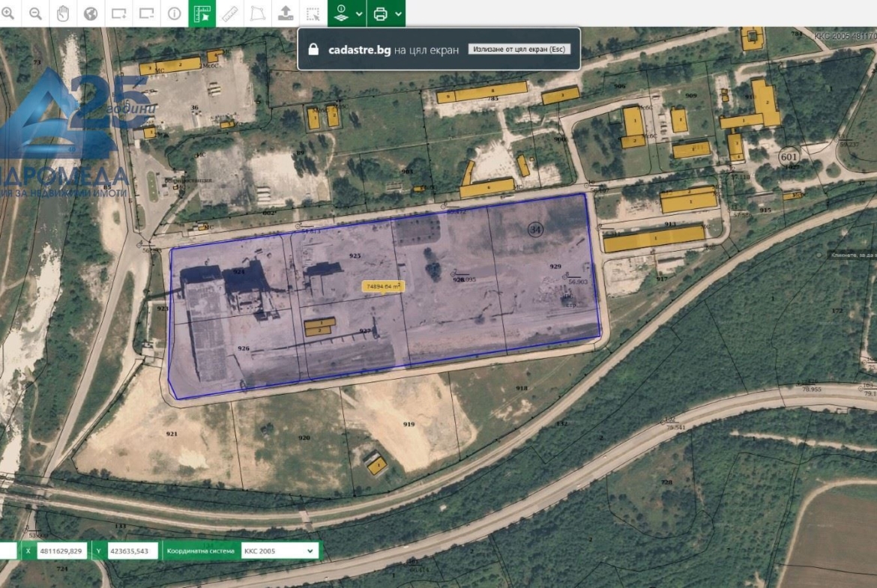Click the globe full extent icon

click(x=91, y=13)
